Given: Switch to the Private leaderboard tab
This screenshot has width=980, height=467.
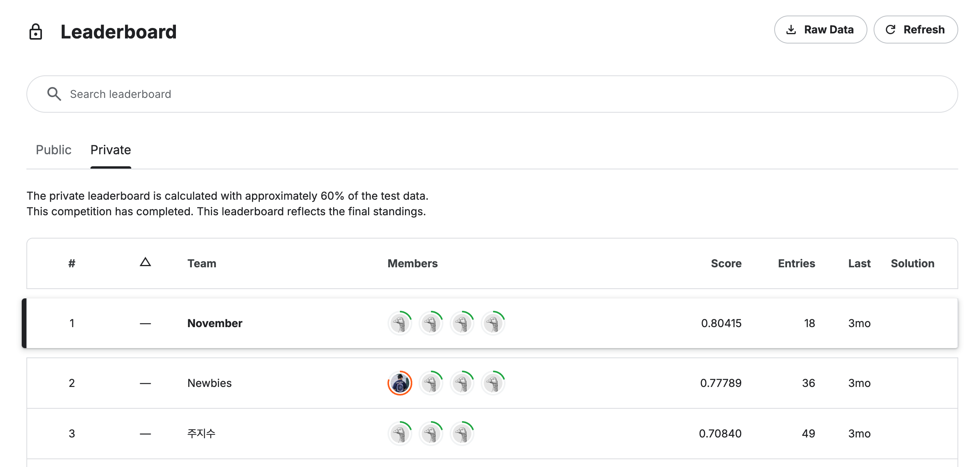Looking at the screenshot, I should 111,150.
